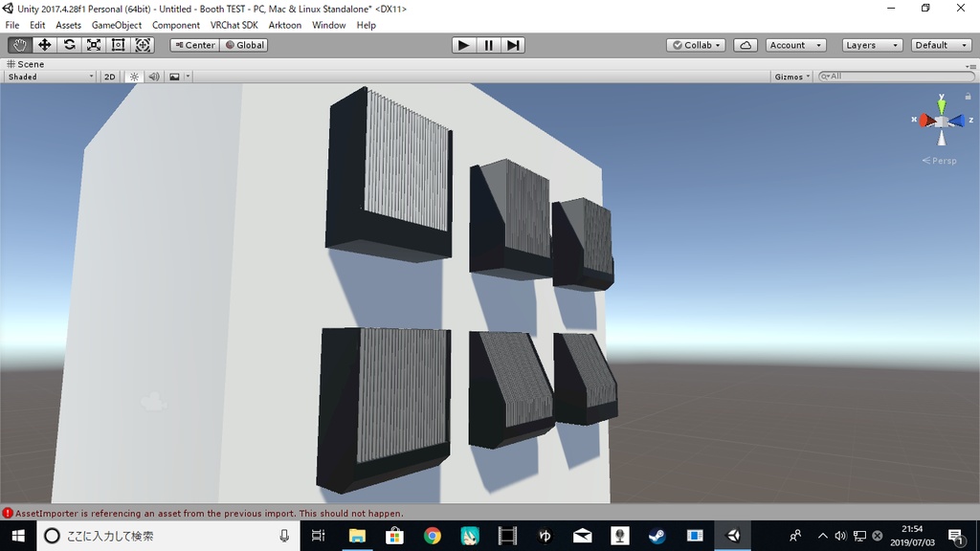
Task: Switch to the Scene tab
Action: tap(26, 64)
